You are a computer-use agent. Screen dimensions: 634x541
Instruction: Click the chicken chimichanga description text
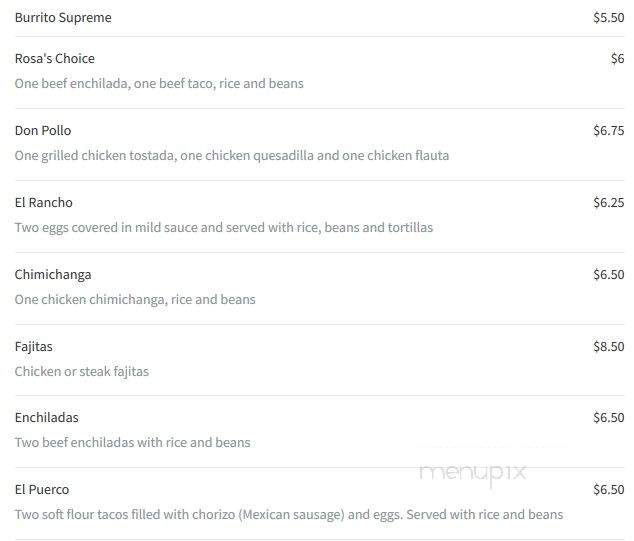point(135,300)
